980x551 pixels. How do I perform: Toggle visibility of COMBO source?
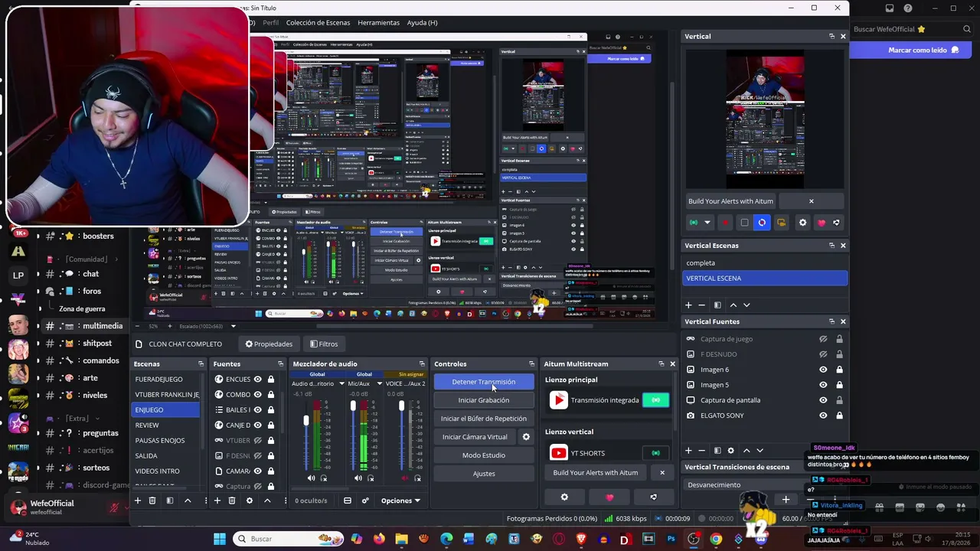coord(258,394)
